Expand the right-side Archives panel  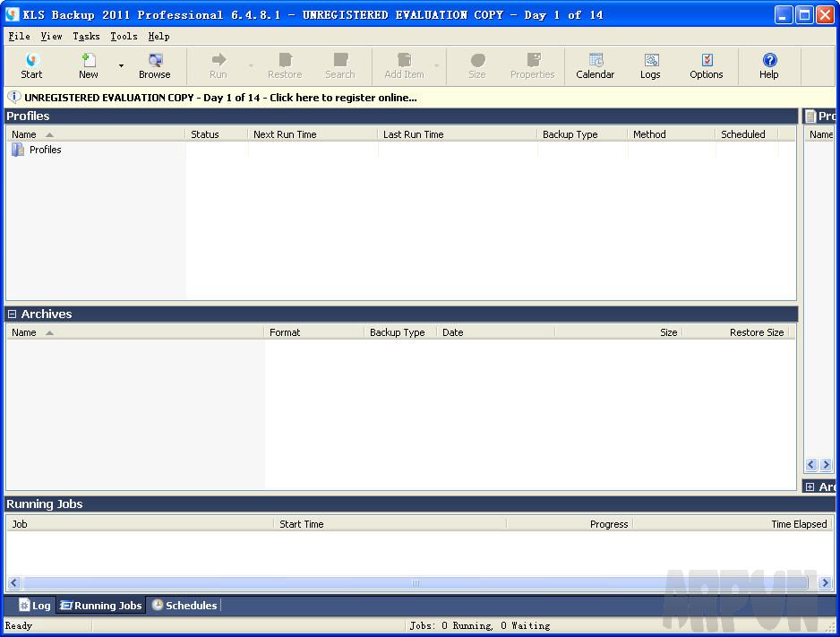point(810,487)
